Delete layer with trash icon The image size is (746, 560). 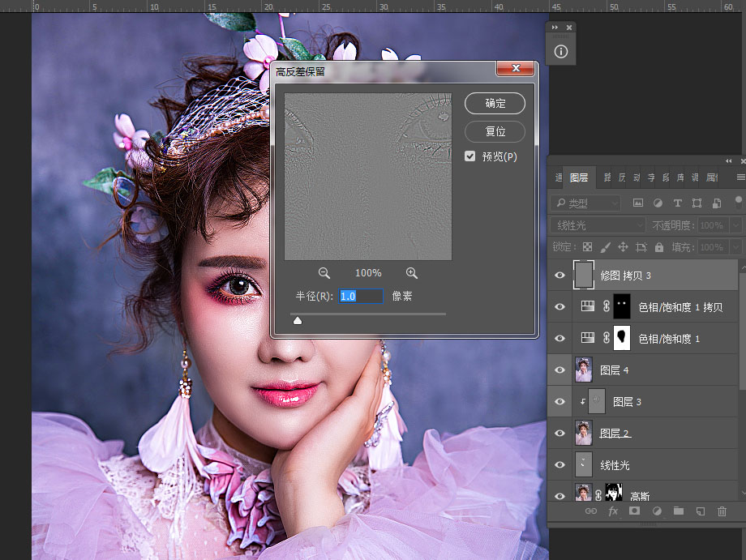(722, 511)
